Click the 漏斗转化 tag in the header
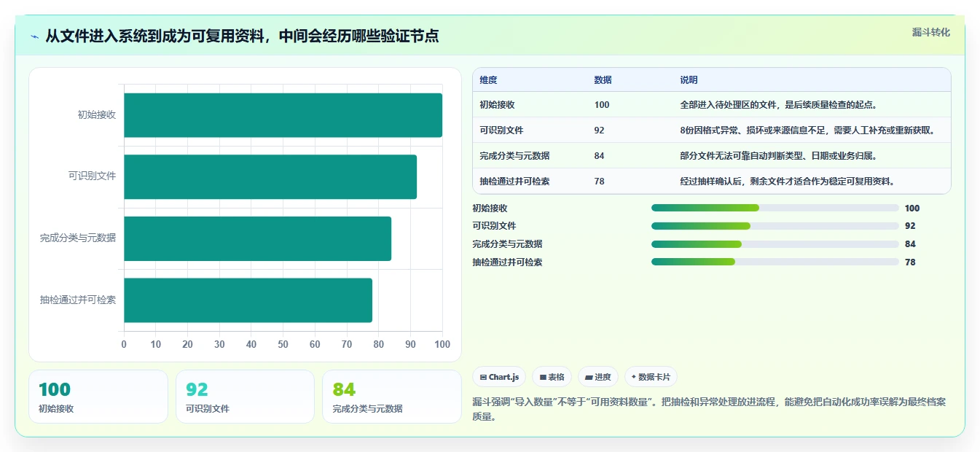Image resolution: width=980 pixels, height=452 pixels. point(930,32)
